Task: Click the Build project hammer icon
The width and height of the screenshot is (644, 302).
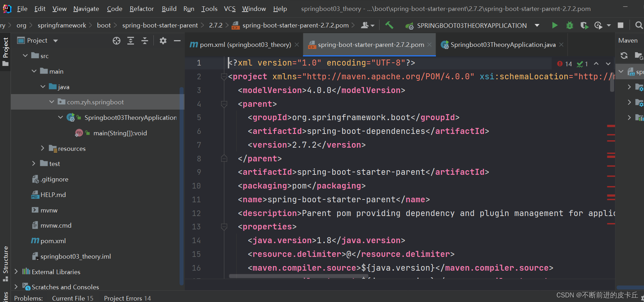Action: click(389, 25)
